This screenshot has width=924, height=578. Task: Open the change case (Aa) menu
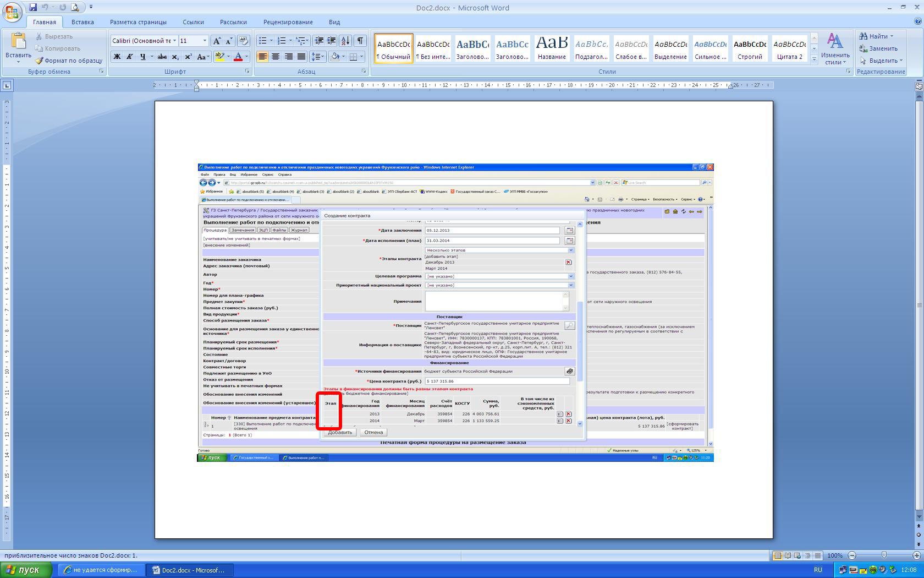pos(202,57)
